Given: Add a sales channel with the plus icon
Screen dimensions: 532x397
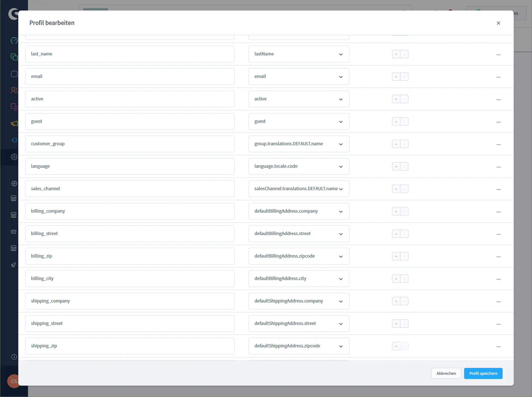Looking at the screenshot, I should coord(14,184).
